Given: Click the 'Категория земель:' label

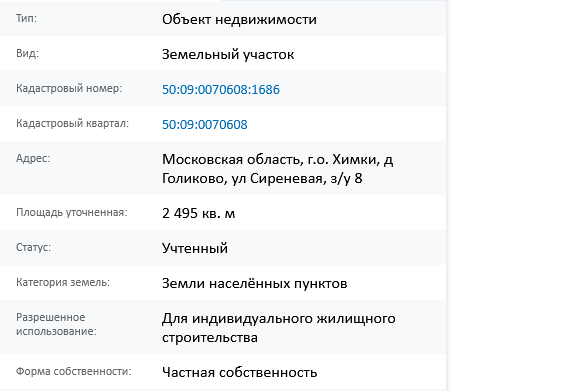Looking at the screenshot, I should (x=63, y=282).
